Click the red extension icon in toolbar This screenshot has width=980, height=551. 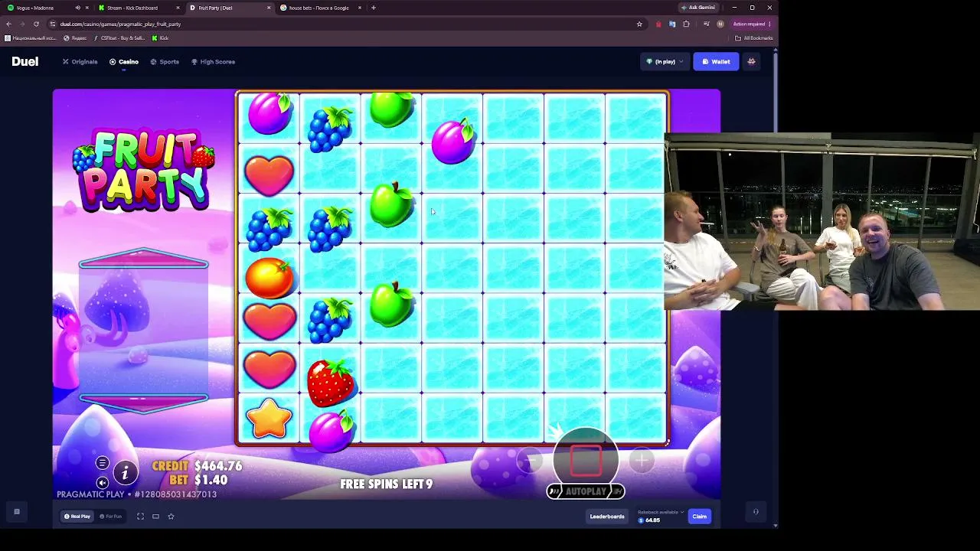click(658, 24)
